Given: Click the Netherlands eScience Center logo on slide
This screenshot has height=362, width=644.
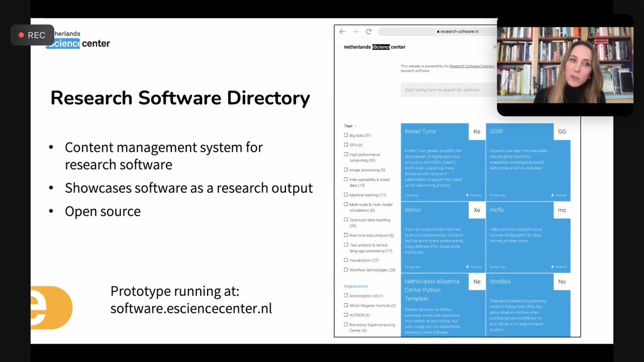Looking at the screenshot, I should (x=78, y=39).
